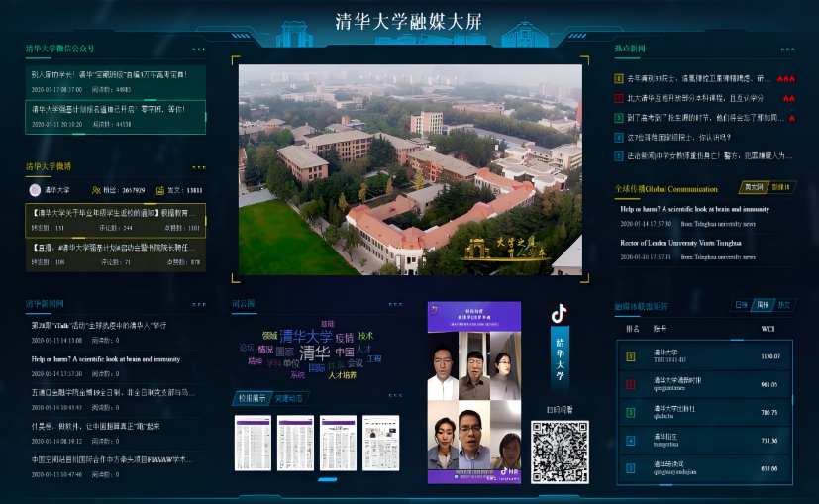Viewport: 819px width, 504px height.
Task: Click the Weibo followers people icon
Action: coord(96,191)
